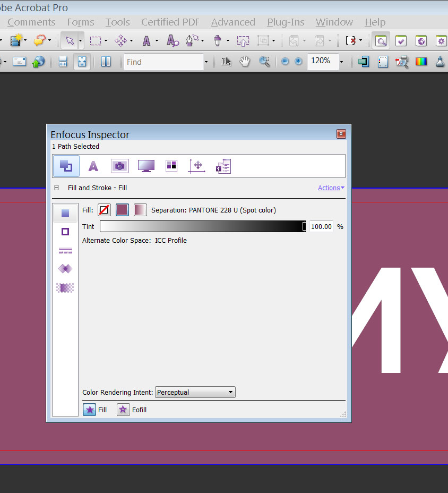Click the Tint slider track
The height and width of the screenshot is (493, 448).
pyautogui.click(x=203, y=226)
